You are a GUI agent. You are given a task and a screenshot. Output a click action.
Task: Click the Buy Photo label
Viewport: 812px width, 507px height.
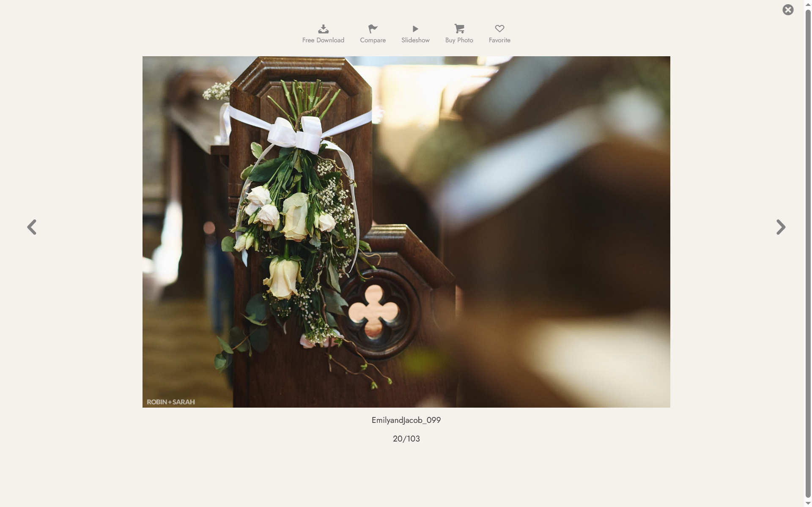[459, 40]
